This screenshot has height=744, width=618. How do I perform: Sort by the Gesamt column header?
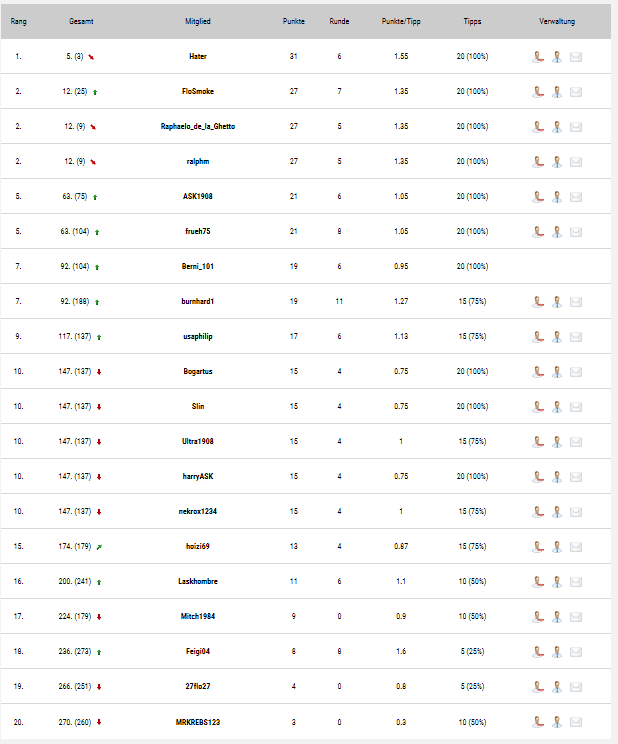(81, 21)
